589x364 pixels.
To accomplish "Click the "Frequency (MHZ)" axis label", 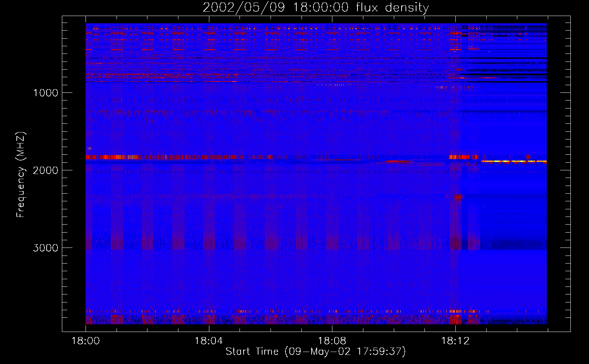I will [21, 175].
